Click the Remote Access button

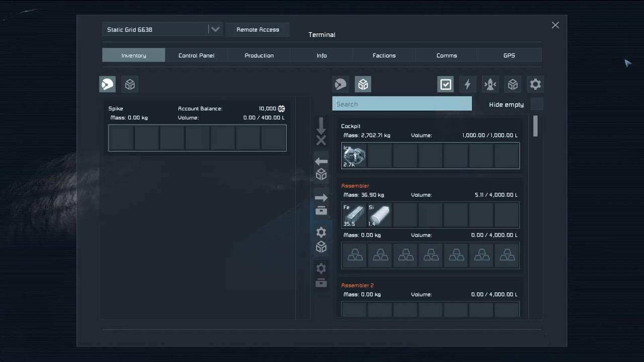258,29
